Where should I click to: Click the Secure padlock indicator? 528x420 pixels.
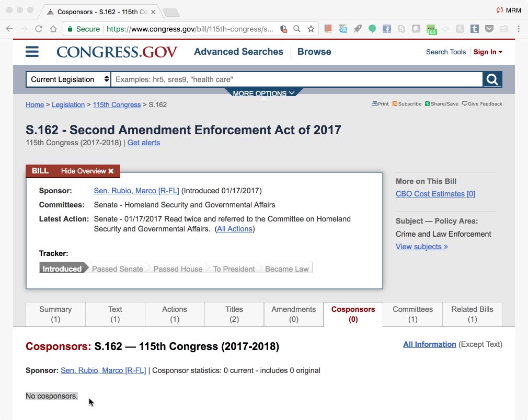(x=84, y=29)
